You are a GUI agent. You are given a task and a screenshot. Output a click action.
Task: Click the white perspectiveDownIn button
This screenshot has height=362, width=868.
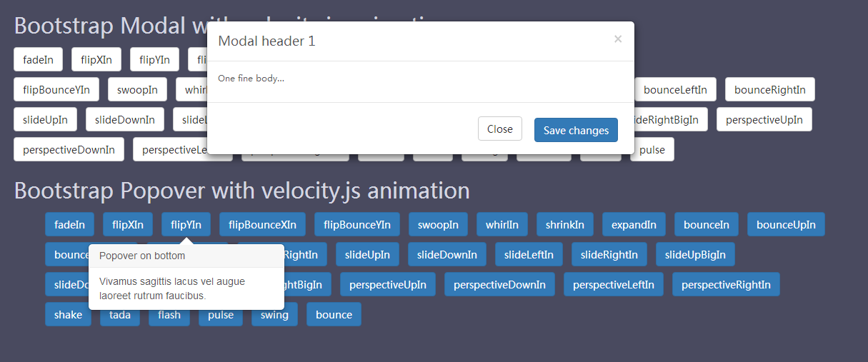tap(69, 150)
